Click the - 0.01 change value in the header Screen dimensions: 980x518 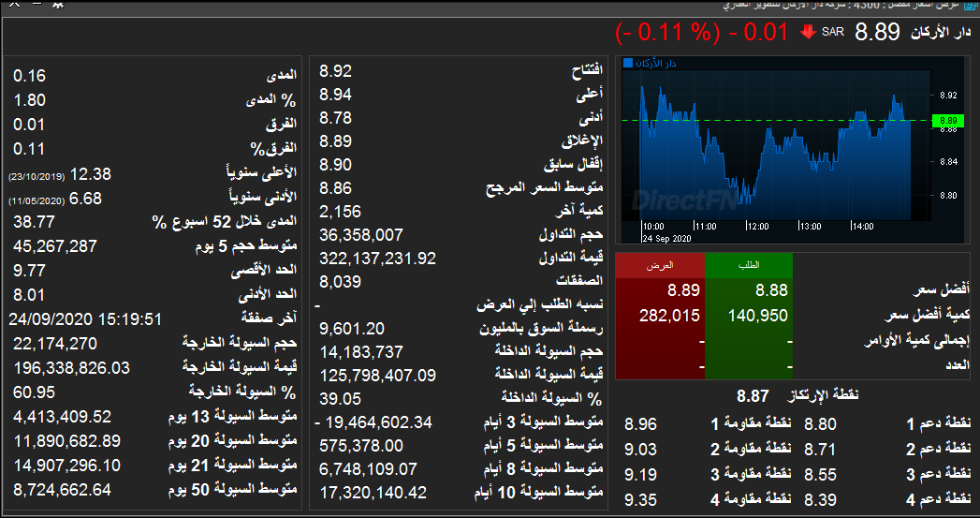point(759,32)
